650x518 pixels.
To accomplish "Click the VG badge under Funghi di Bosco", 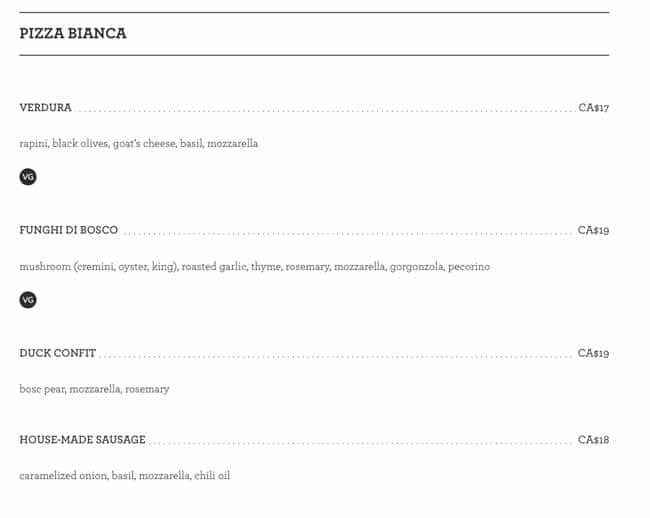I will (28, 300).
